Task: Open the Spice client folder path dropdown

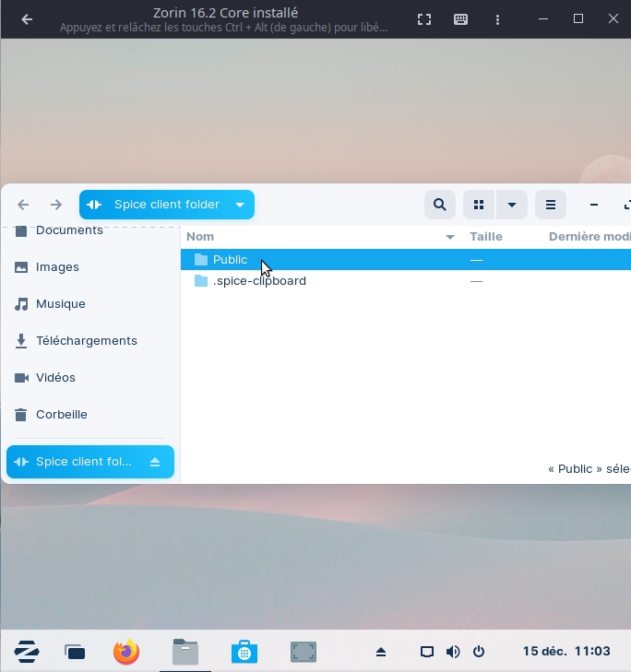Action: click(240, 205)
